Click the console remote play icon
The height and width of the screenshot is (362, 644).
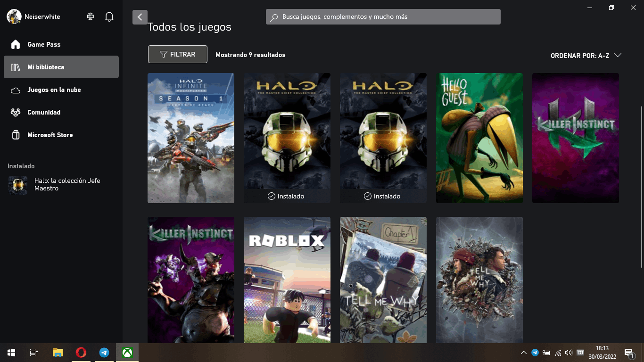tap(91, 16)
